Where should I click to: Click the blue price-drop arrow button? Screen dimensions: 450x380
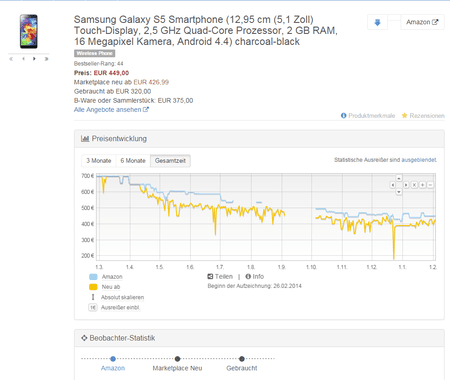click(377, 22)
